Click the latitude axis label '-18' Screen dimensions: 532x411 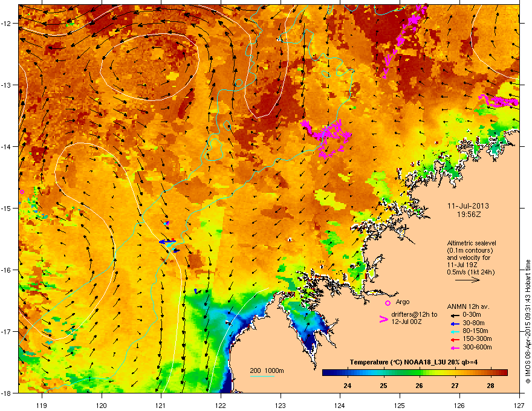(7, 393)
